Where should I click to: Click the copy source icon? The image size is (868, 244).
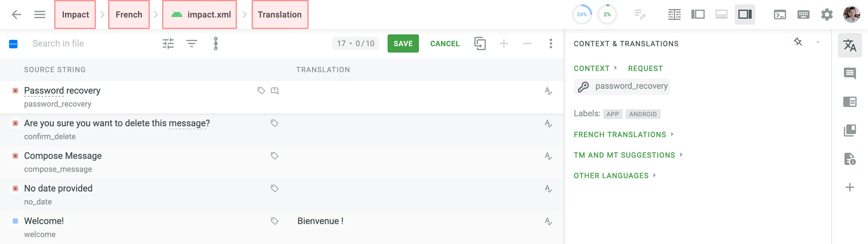480,43
